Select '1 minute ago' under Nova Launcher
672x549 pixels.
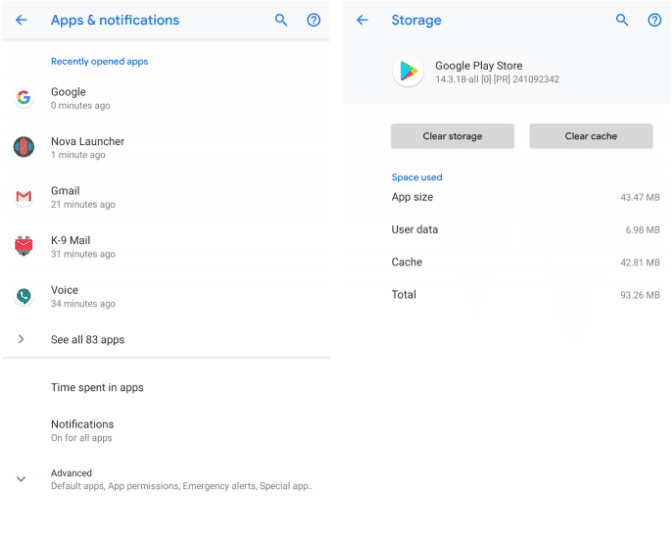78,155
